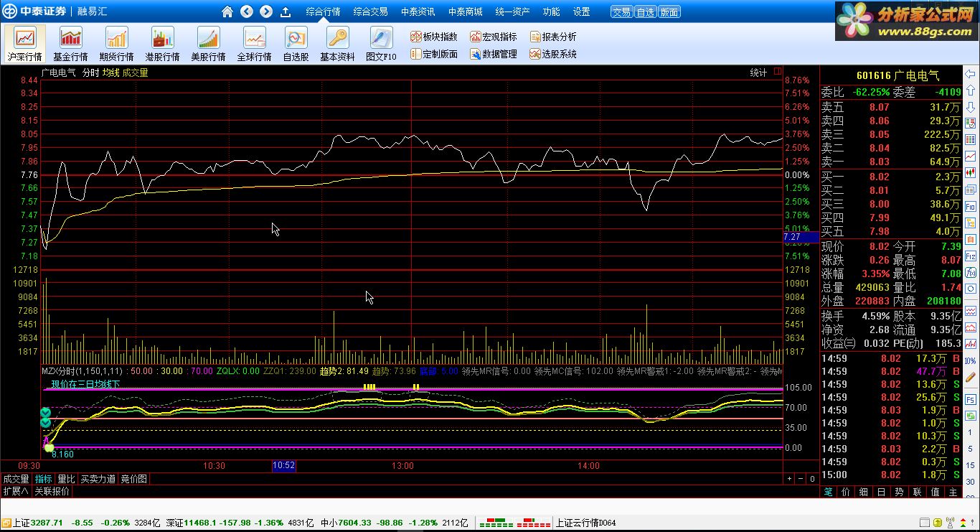
Task: Select 价 tab in trade panel
Action: 846,492
